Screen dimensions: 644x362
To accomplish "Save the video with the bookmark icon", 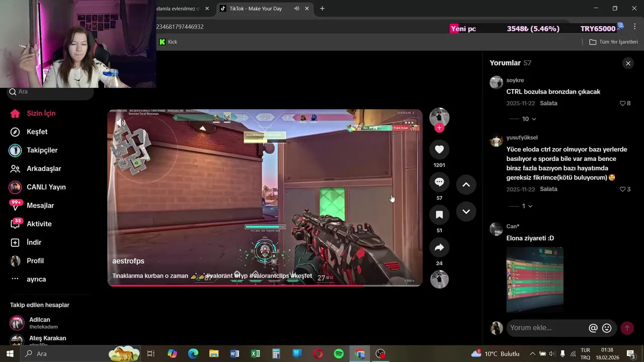I will pyautogui.click(x=439, y=215).
